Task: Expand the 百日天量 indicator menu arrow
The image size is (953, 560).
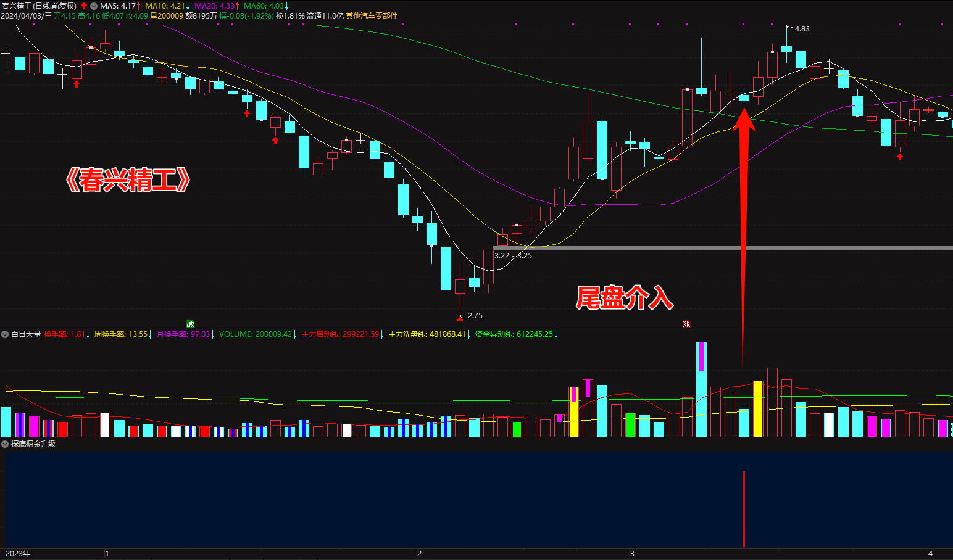Action: click(5, 334)
